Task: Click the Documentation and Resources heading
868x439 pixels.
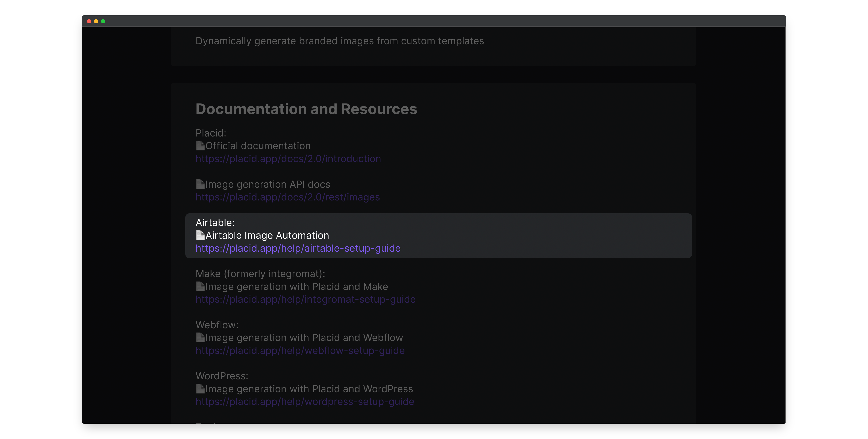Action: pos(306,109)
